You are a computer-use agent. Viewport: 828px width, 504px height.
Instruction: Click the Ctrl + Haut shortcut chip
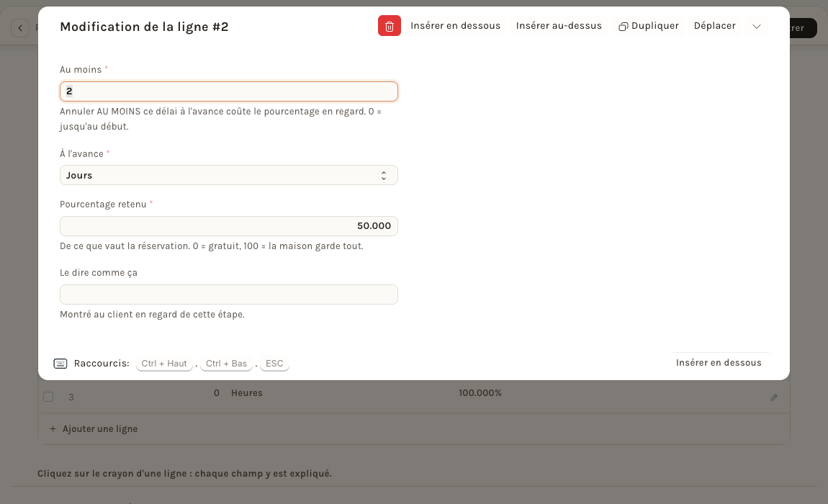pos(164,364)
